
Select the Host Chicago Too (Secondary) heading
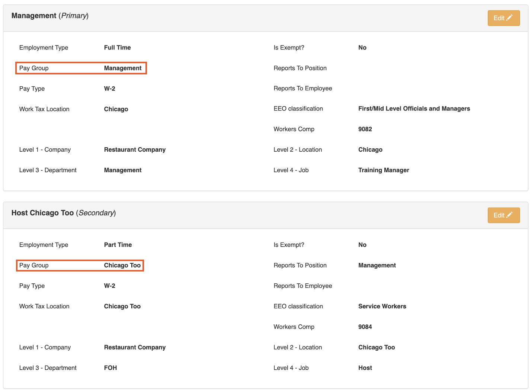(x=64, y=213)
